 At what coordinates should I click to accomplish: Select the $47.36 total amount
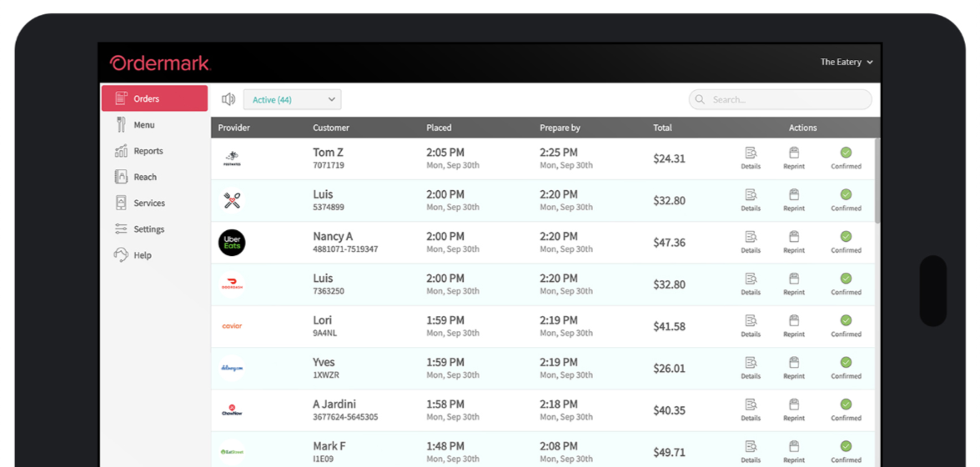pos(670,243)
